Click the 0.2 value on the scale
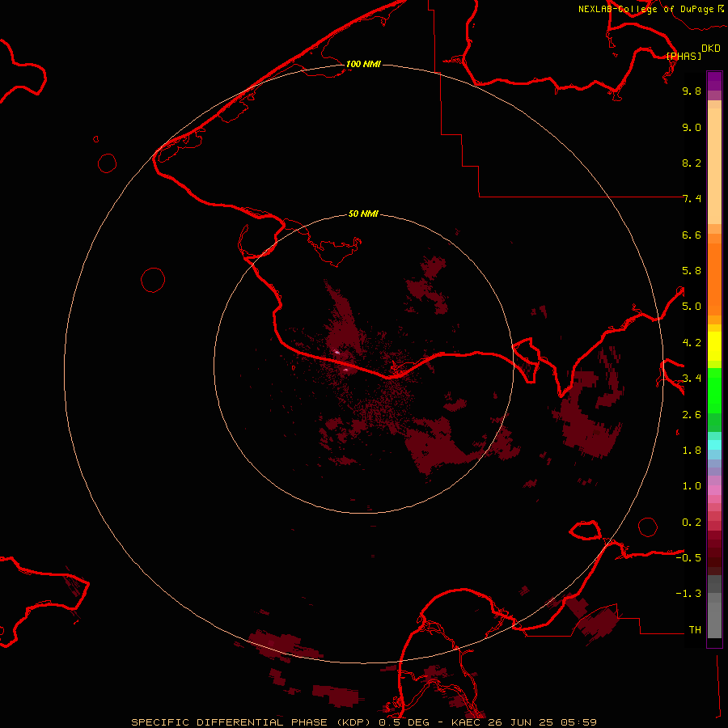The image size is (728, 728). click(692, 523)
